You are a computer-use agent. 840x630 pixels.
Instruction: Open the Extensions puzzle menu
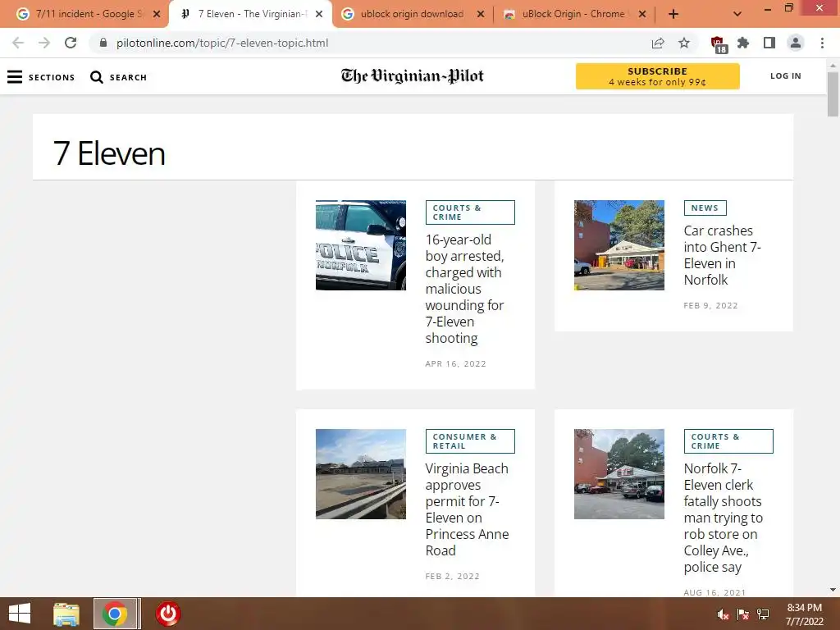[x=743, y=43]
